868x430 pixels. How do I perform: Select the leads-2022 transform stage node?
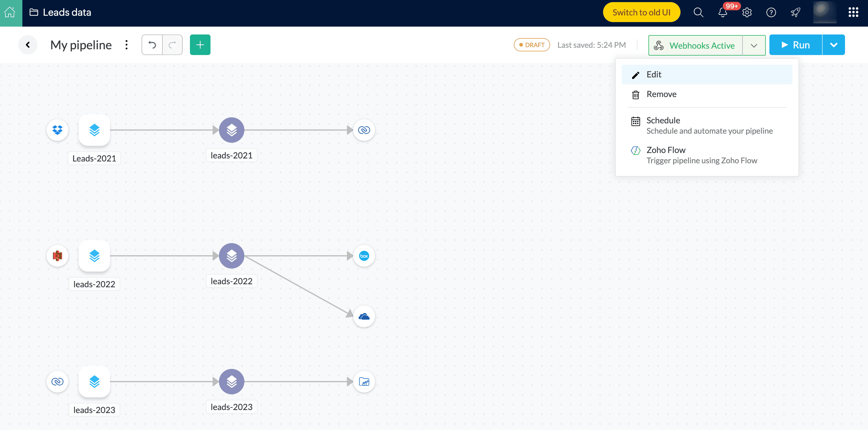(231, 256)
